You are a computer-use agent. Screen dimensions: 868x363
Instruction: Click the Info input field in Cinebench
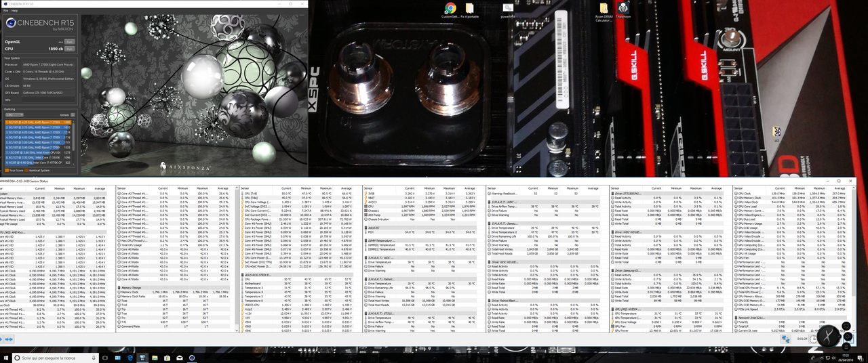pos(48,100)
